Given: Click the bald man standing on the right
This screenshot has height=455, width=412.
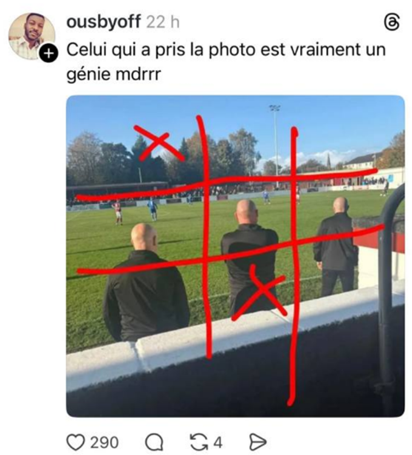Looking at the screenshot, I should point(336,247).
